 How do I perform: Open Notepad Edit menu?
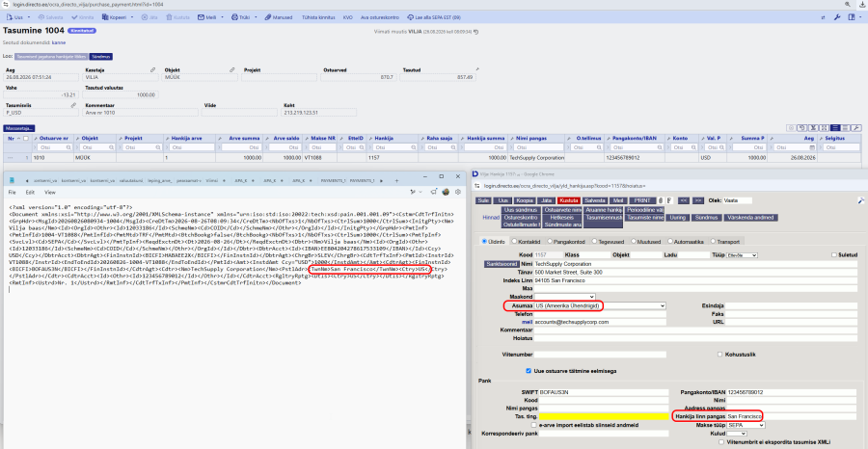[x=30, y=192]
